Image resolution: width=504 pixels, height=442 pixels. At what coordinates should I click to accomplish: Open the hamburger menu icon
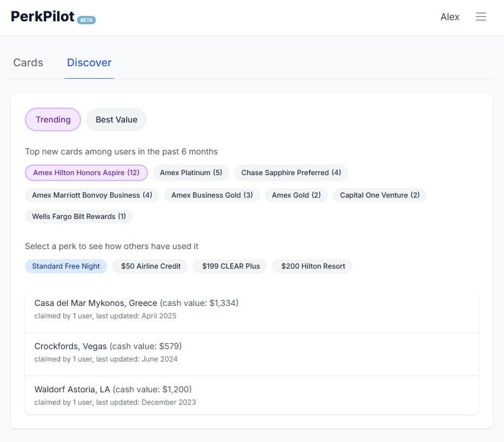tap(481, 17)
